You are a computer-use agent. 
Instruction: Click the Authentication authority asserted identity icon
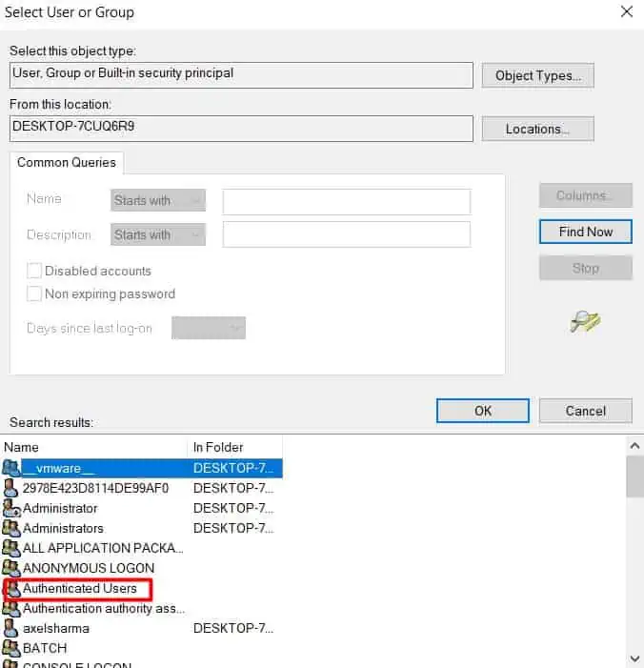tap(11, 609)
